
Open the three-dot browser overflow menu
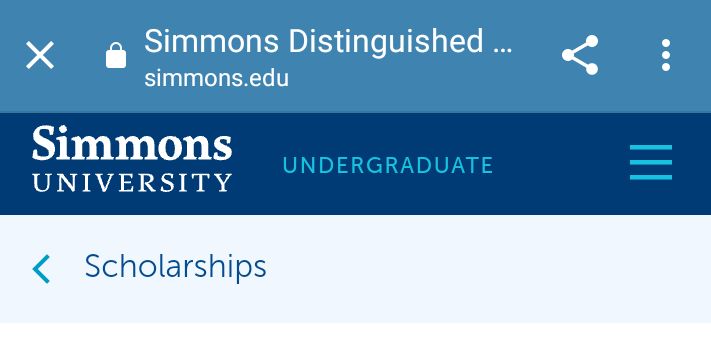tap(666, 55)
